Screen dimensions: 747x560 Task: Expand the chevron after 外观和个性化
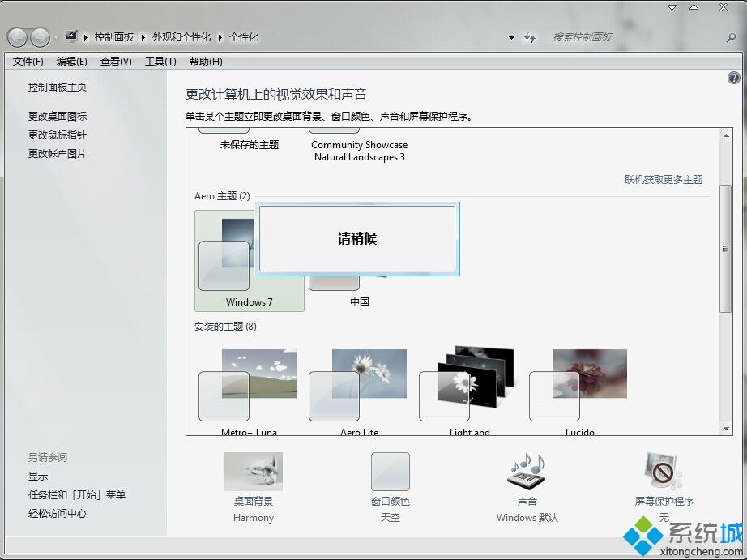[x=220, y=37]
